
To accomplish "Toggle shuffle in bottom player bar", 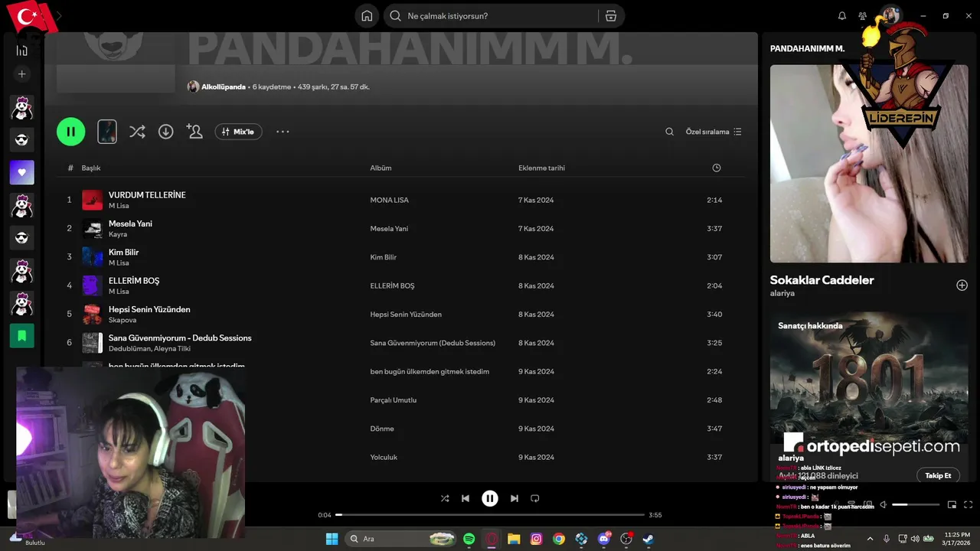I will [445, 498].
